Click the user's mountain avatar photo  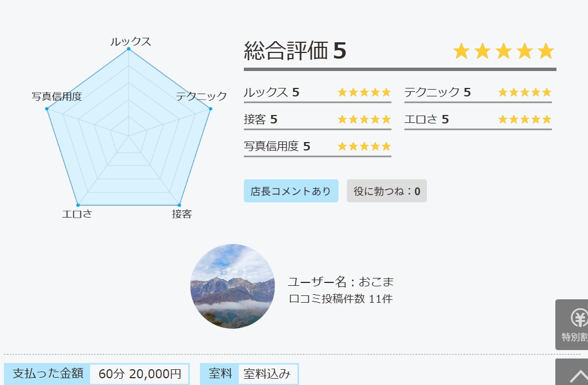pos(233,286)
